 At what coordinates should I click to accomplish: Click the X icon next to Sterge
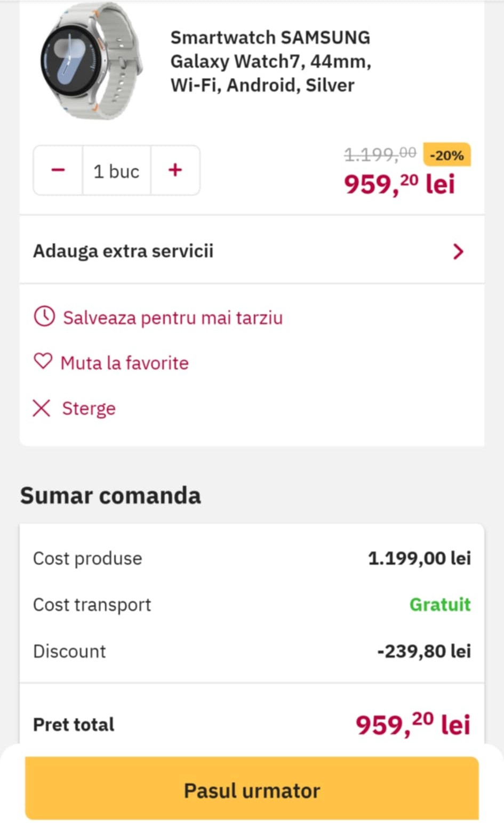(42, 408)
